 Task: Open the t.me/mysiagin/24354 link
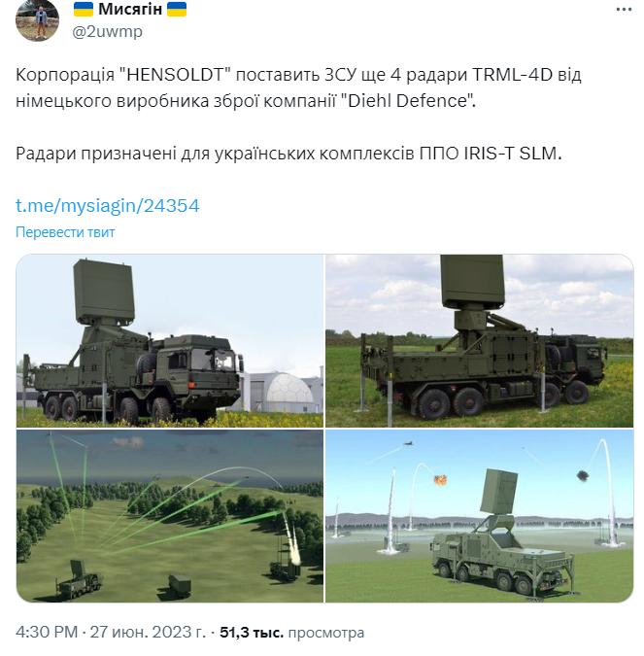pyautogui.click(x=108, y=206)
